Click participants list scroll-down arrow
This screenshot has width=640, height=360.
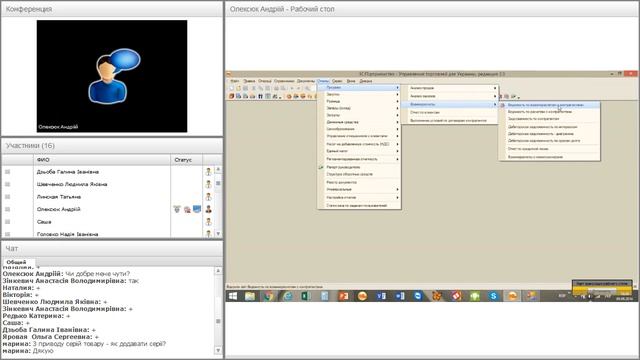tap(218, 233)
